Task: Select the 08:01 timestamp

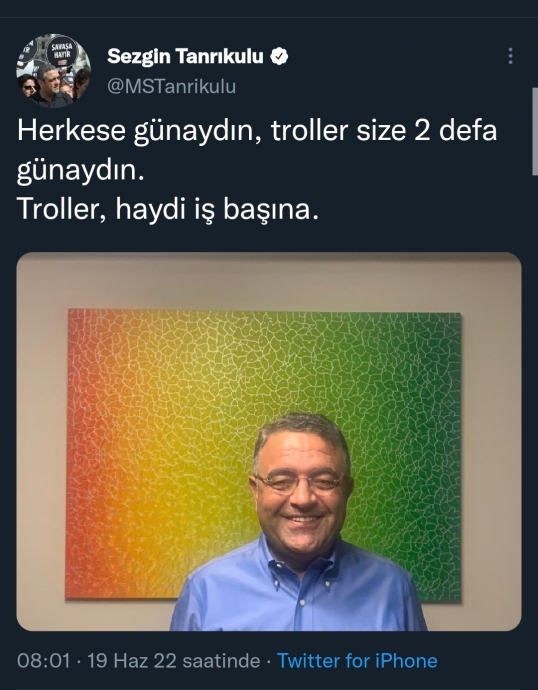Action: 44,661
